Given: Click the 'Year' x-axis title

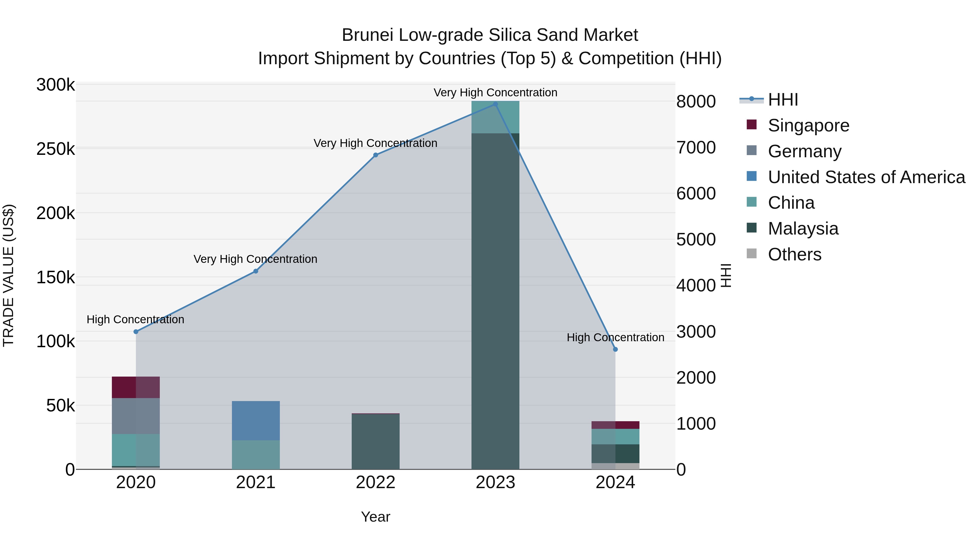Looking at the screenshot, I should click(x=375, y=517).
